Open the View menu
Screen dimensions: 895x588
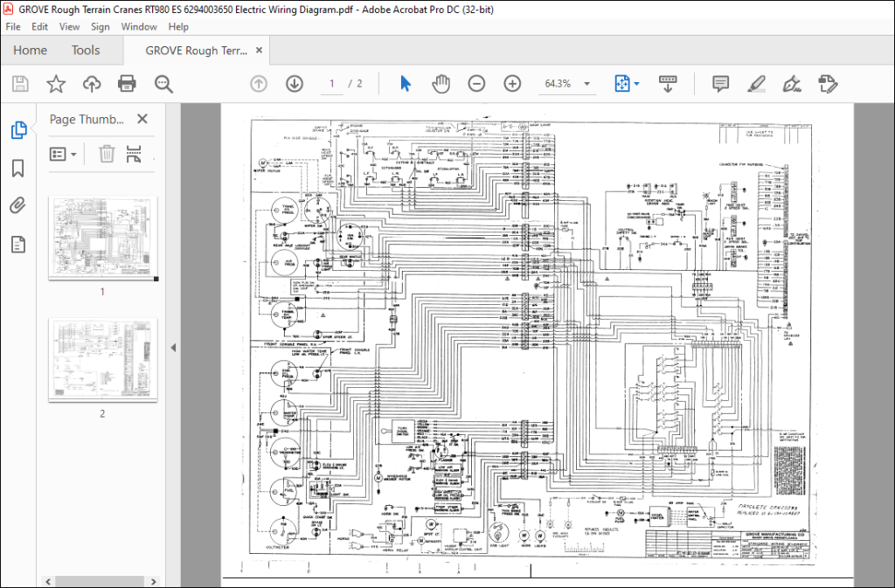pyautogui.click(x=70, y=27)
